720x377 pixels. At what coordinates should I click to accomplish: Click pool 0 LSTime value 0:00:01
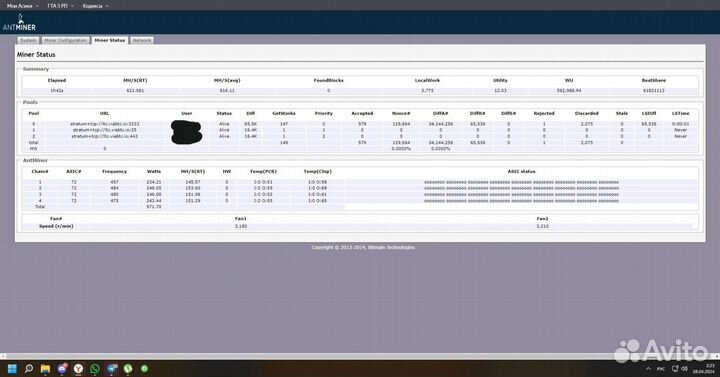point(680,124)
